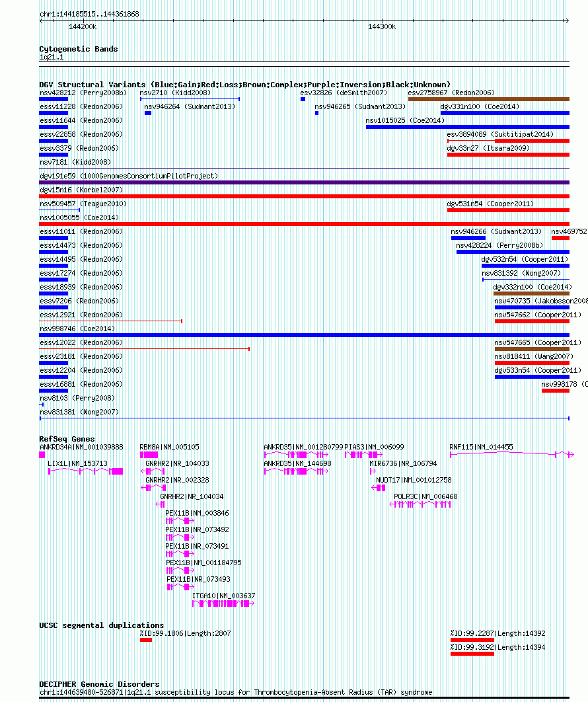Click the chr1:144185515..144361868 coordinates text
588x702 pixels.
tap(89, 14)
